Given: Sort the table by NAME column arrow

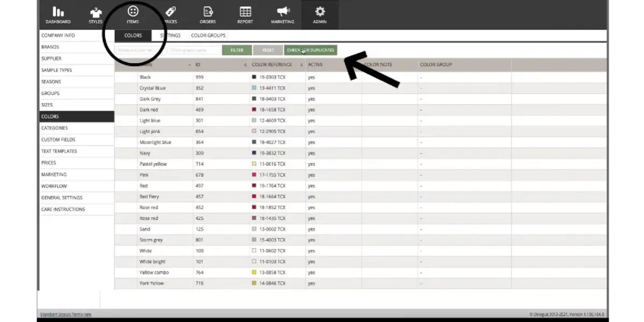Looking at the screenshot, I should pyautogui.click(x=189, y=64).
